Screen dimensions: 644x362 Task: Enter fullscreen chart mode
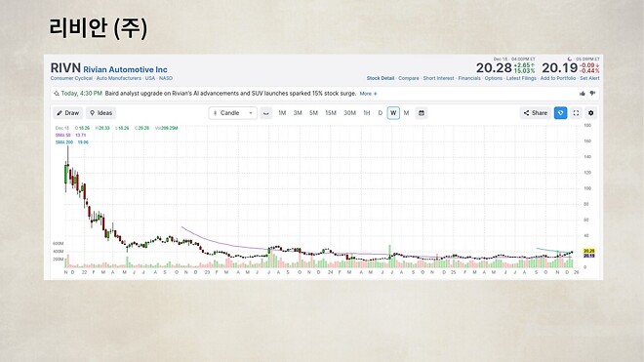coord(577,113)
